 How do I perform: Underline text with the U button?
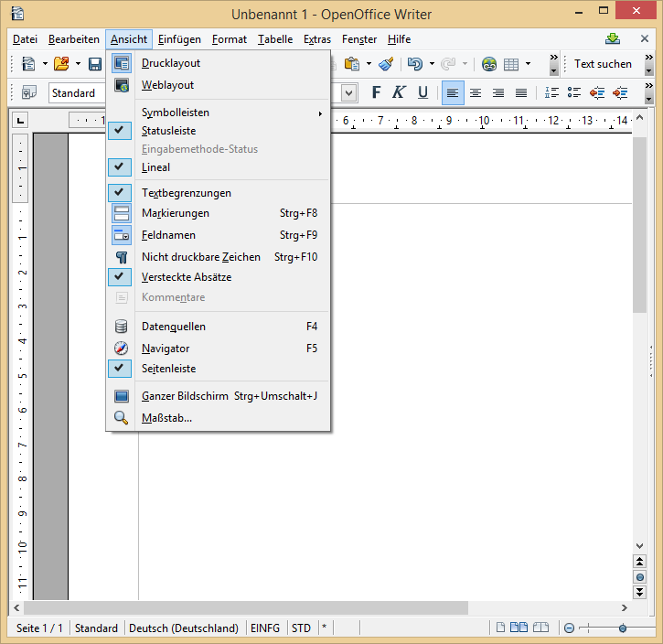(x=422, y=92)
